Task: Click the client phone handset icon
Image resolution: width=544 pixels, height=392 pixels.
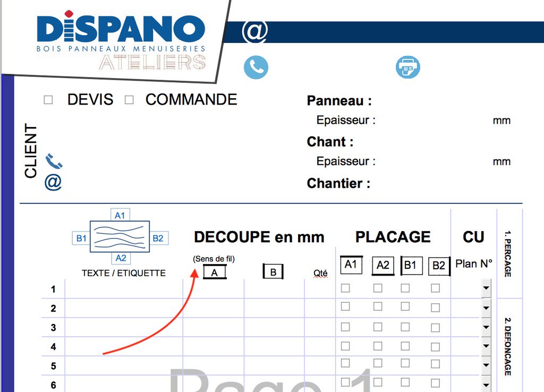Action: (x=54, y=161)
